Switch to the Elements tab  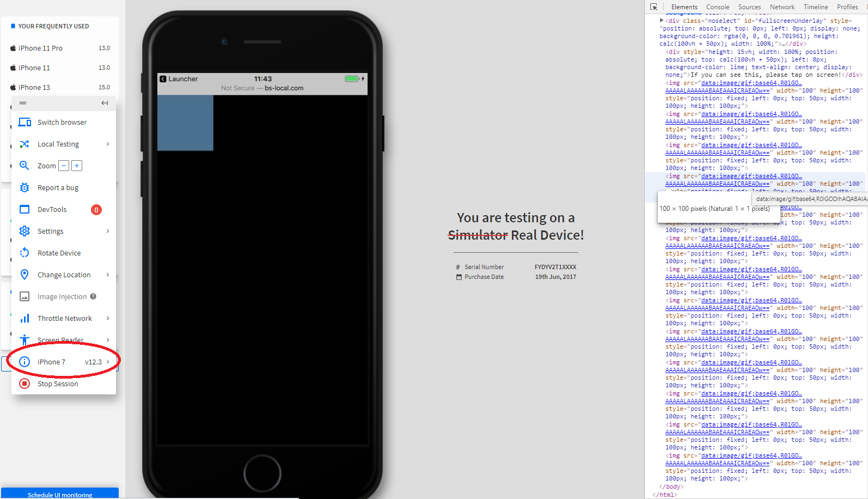684,7
